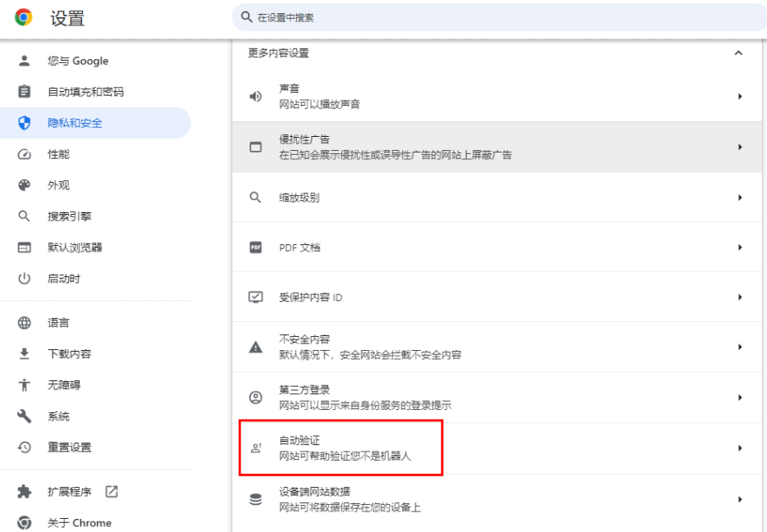This screenshot has width=767, height=532.
Task: Click the magnifier icon for 搜索引擎
Action: click(24, 216)
